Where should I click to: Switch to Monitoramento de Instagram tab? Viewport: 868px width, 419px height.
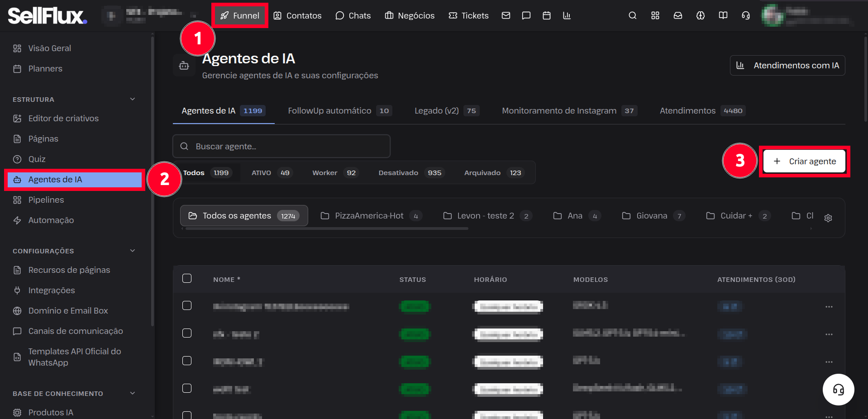click(x=570, y=111)
